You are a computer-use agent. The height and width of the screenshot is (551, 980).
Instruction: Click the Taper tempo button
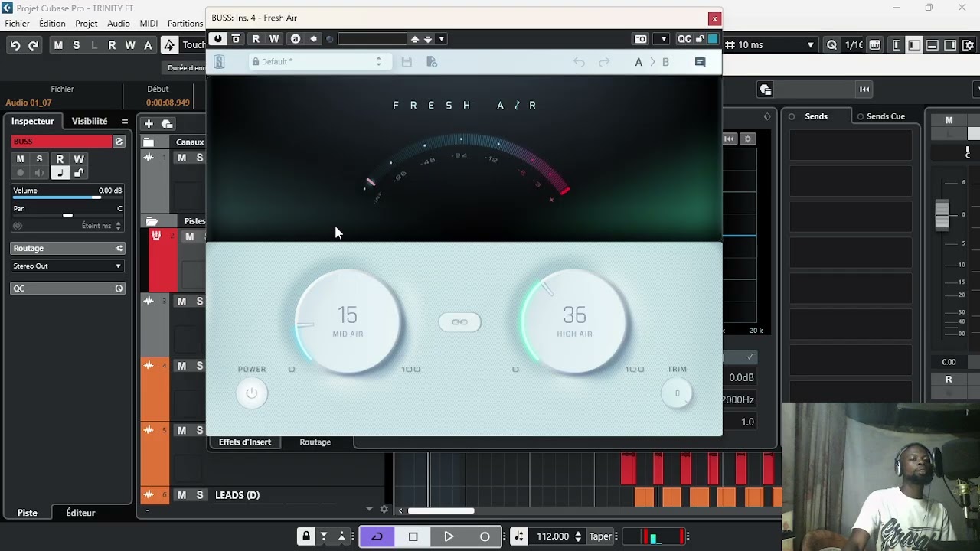600,536
